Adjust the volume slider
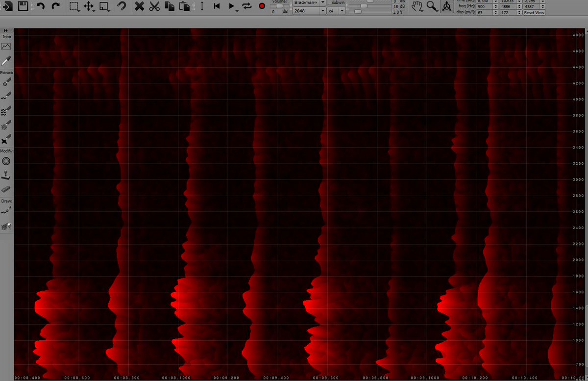 click(280, 6)
